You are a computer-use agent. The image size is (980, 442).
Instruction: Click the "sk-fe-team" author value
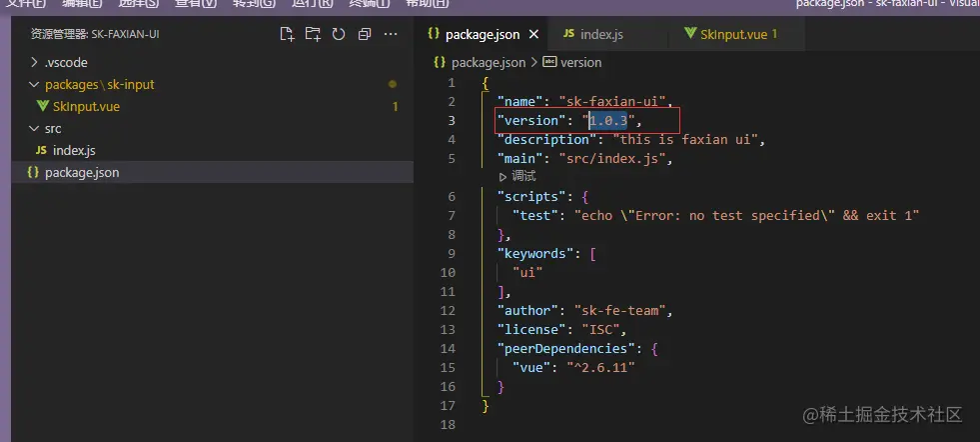click(620, 311)
